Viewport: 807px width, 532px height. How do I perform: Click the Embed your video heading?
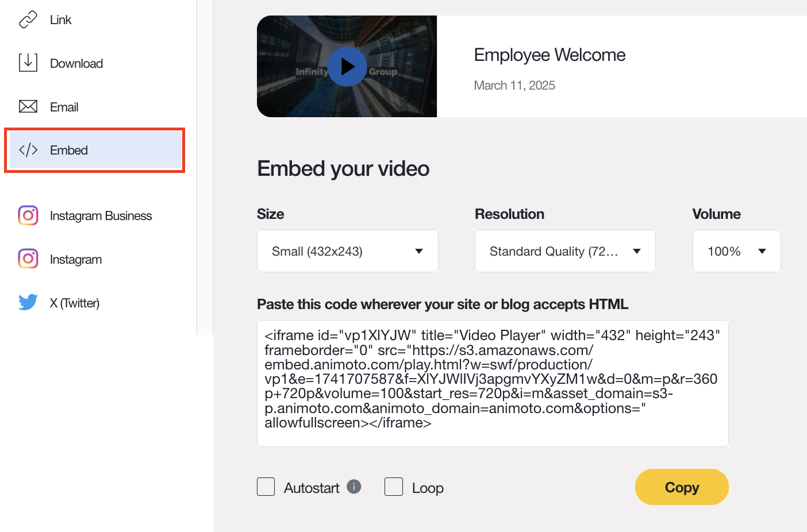tap(343, 169)
